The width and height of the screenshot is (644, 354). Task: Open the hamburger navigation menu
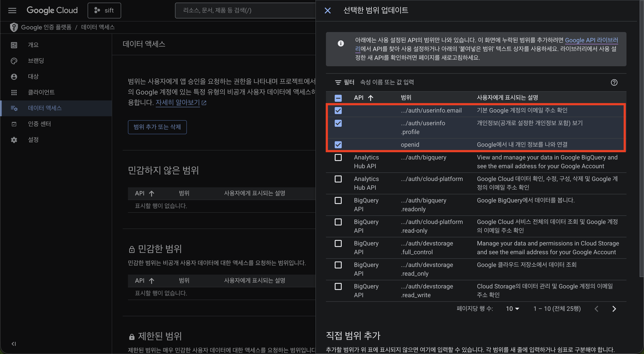point(12,10)
